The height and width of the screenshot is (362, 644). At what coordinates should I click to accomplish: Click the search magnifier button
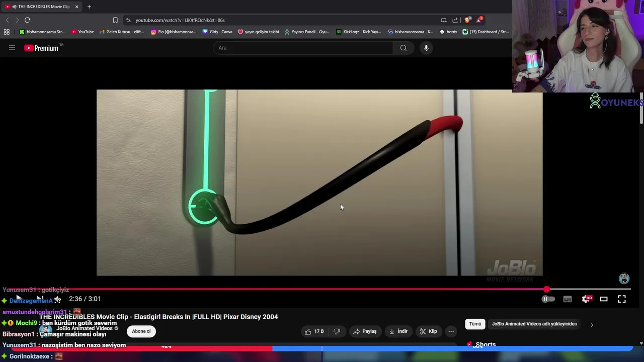coord(404,48)
